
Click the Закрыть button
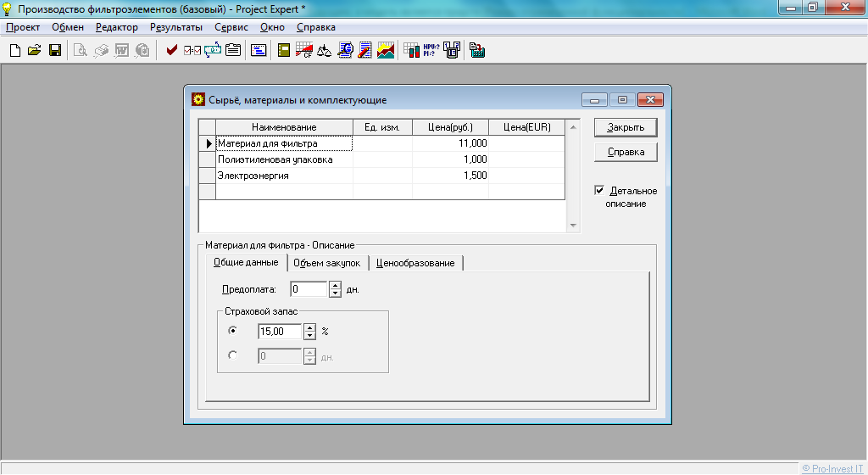click(x=626, y=127)
